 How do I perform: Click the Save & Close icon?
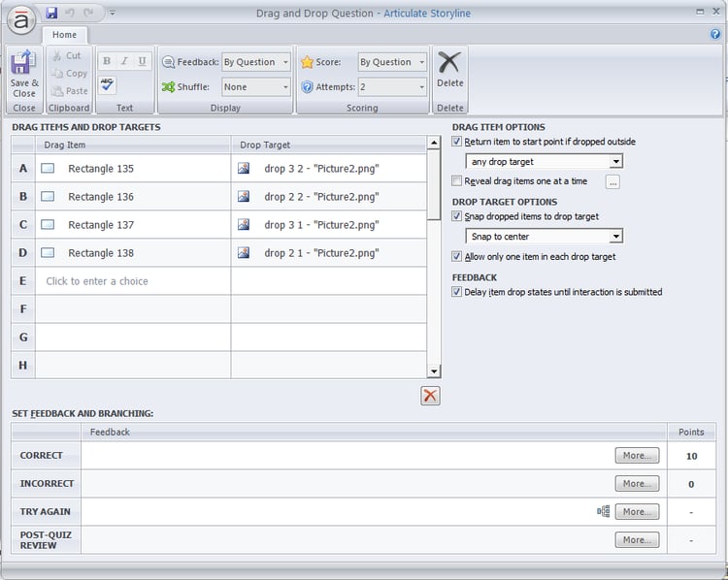(23, 65)
